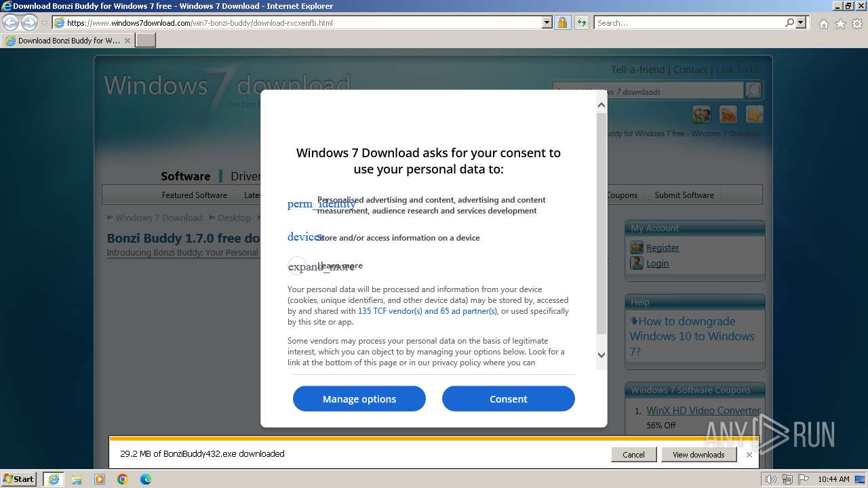This screenshot has width=868, height=488.
Task: Click the security lock icon
Action: tap(562, 22)
